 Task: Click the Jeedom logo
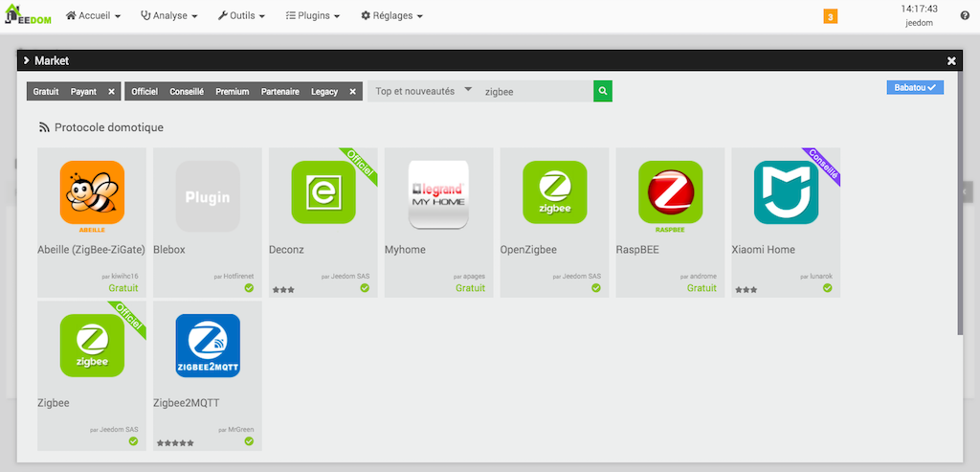coord(28,15)
